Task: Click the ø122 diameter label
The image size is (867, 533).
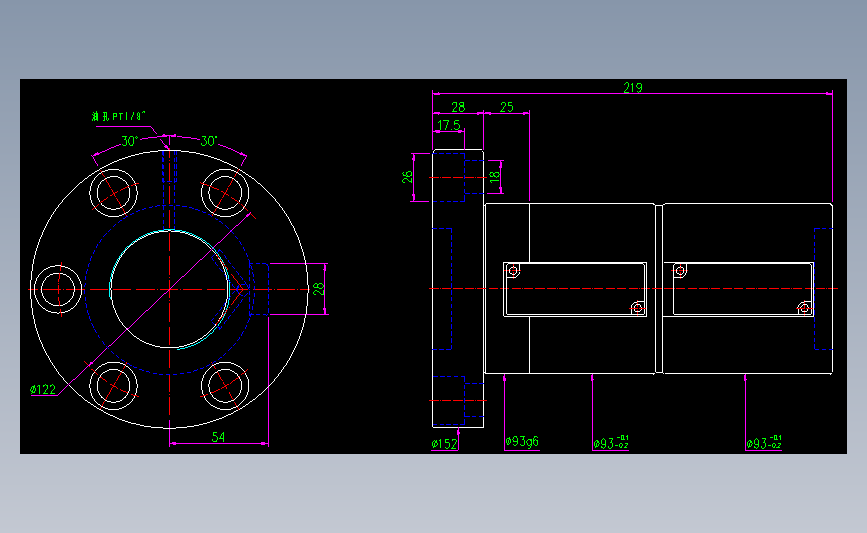Action: click(x=43, y=389)
